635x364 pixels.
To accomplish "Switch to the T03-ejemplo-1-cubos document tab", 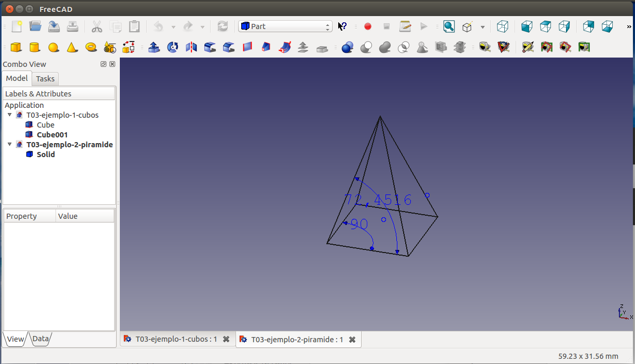I will pyautogui.click(x=176, y=339).
